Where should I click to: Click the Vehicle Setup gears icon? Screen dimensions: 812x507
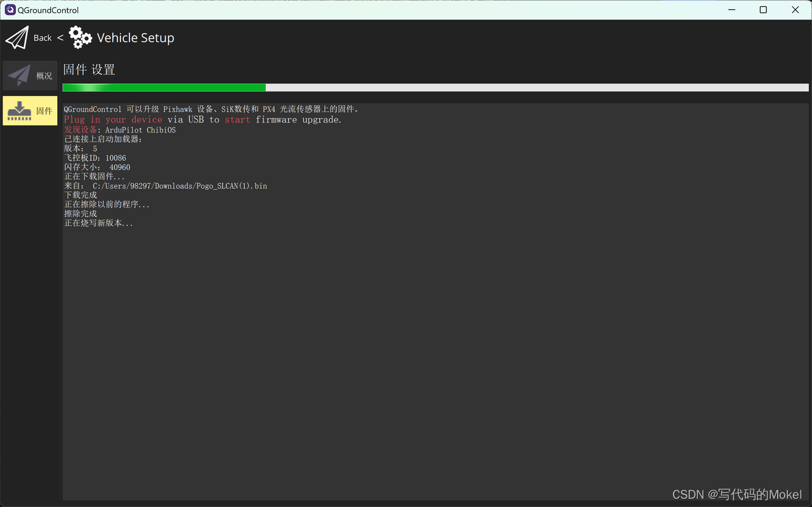81,37
